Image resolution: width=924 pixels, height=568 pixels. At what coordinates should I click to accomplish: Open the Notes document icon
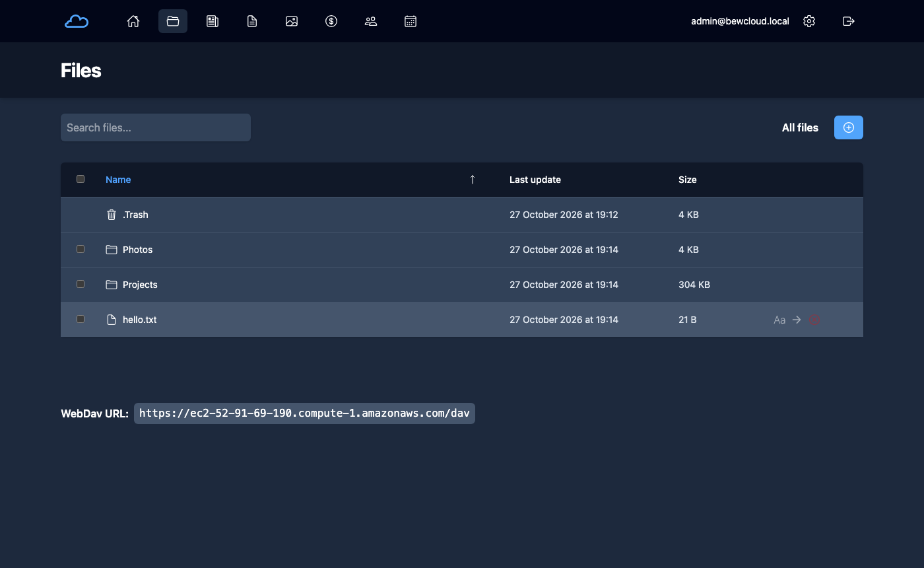click(252, 21)
